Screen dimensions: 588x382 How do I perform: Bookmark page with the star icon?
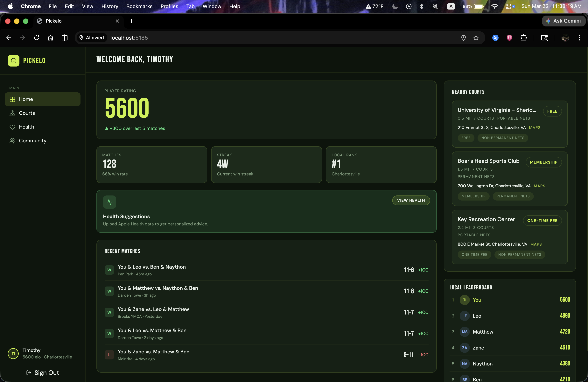(476, 38)
